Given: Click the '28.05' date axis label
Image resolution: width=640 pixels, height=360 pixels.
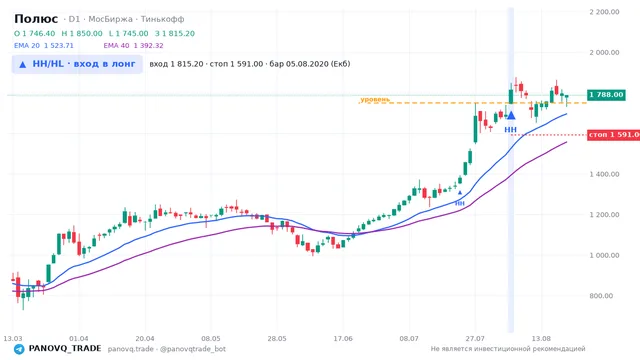Looking at the screenshot, I should coord(277,338).
